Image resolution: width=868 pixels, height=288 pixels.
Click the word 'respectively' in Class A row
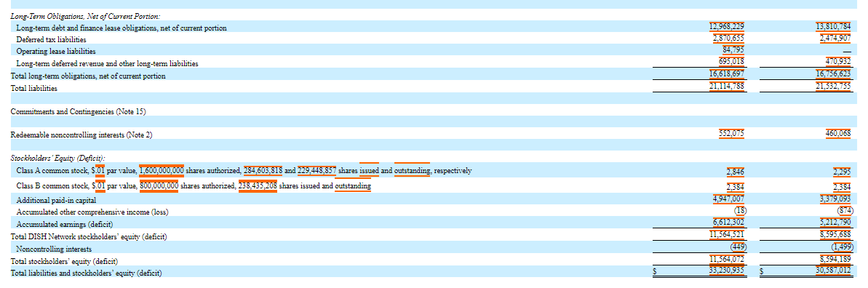point(453,171)
